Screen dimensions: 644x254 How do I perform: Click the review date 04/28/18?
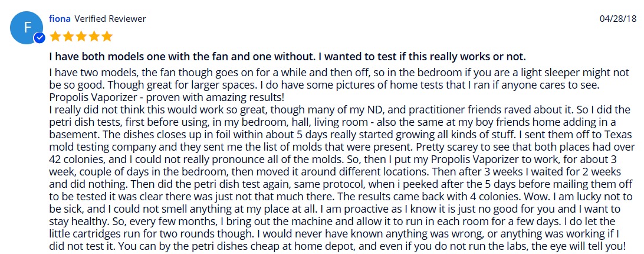point(618,18)
